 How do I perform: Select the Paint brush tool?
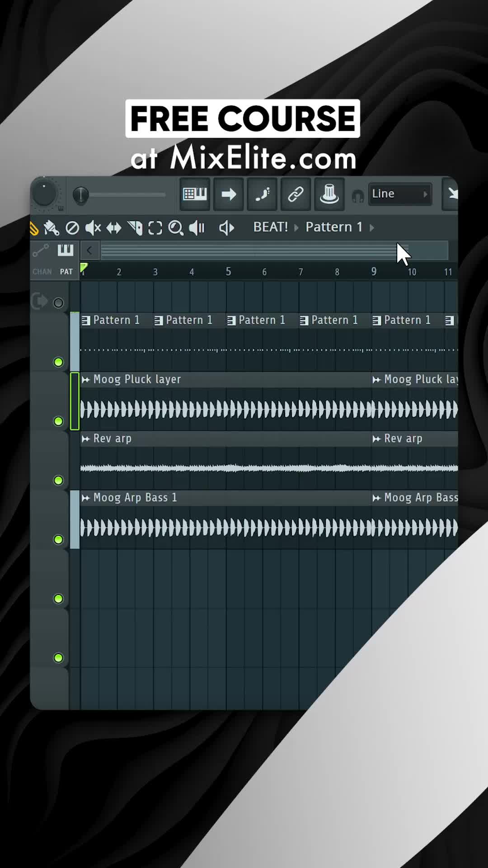click(52, 228)
